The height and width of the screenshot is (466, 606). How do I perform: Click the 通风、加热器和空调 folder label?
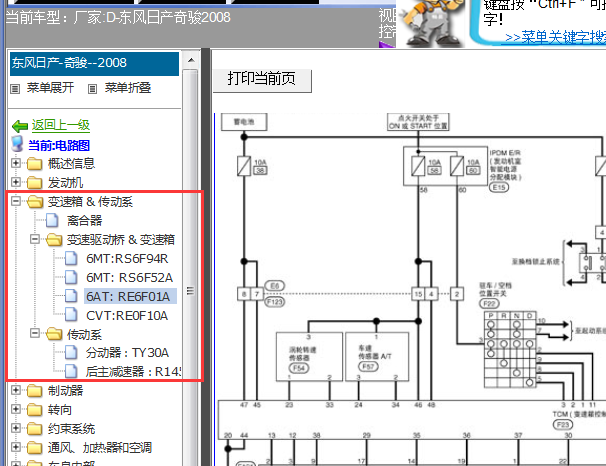tap(100, 447)
